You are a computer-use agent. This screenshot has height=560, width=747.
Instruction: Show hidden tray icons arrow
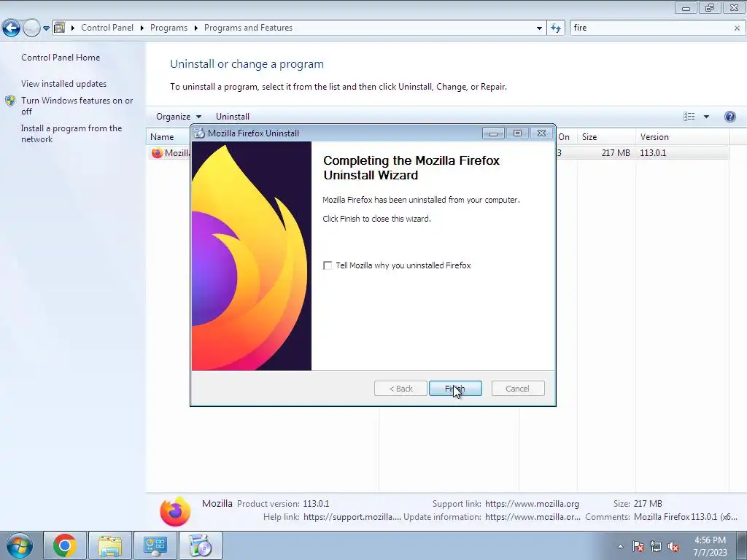(620, 547)
